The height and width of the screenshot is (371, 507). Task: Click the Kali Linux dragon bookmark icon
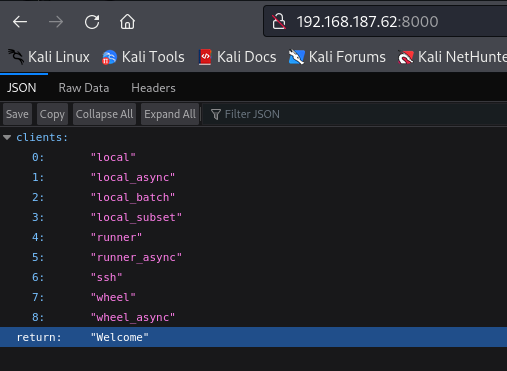pos(16,57)
